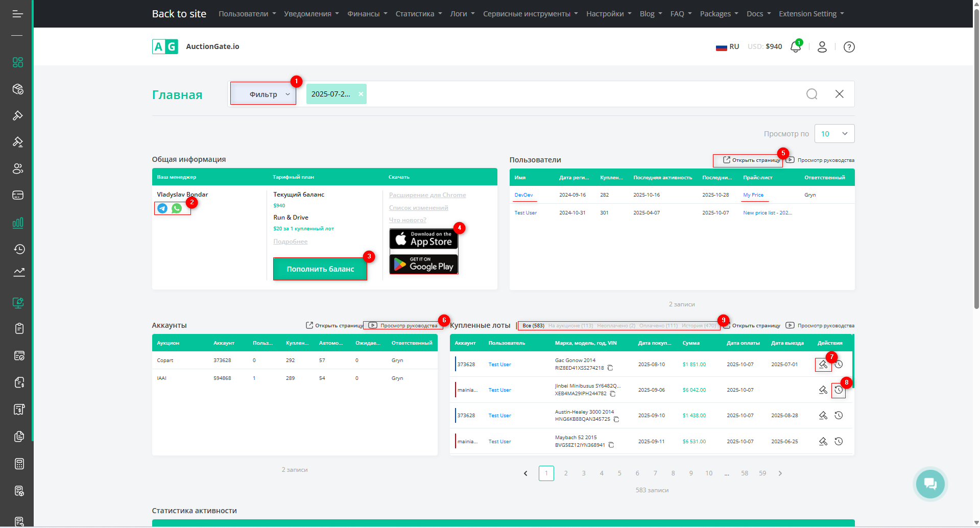Go to page 2 of purchased lots
Viewport: 980px width, 528px height.
(x=566, y=473)
